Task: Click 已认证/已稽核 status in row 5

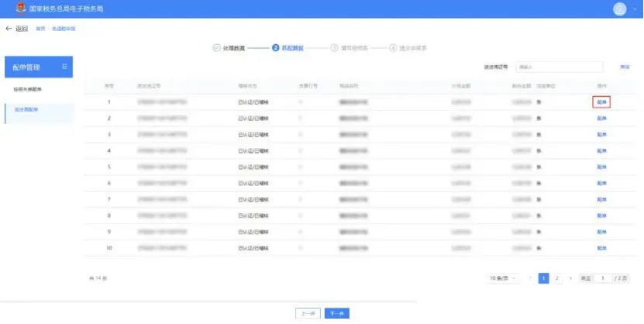Action: [253, 167]
